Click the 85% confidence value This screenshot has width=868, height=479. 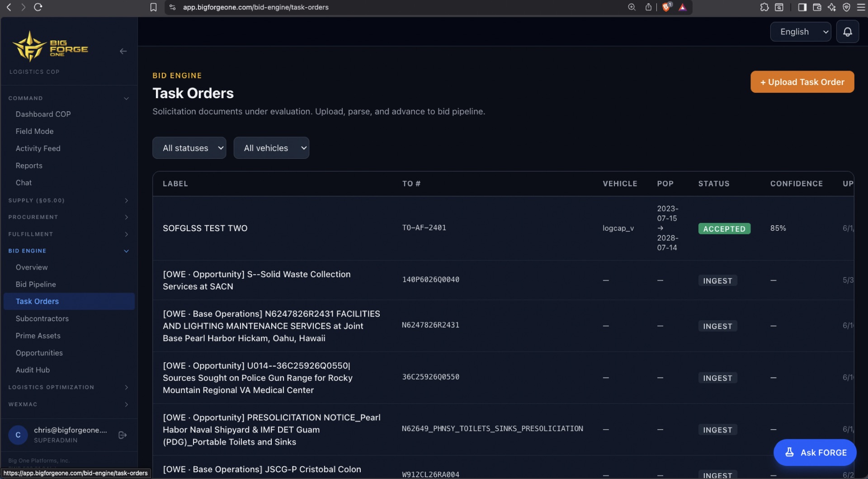778,228
